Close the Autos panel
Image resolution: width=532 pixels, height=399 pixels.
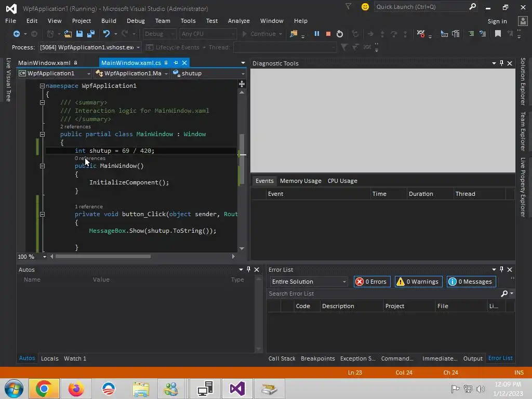point(257,270)
